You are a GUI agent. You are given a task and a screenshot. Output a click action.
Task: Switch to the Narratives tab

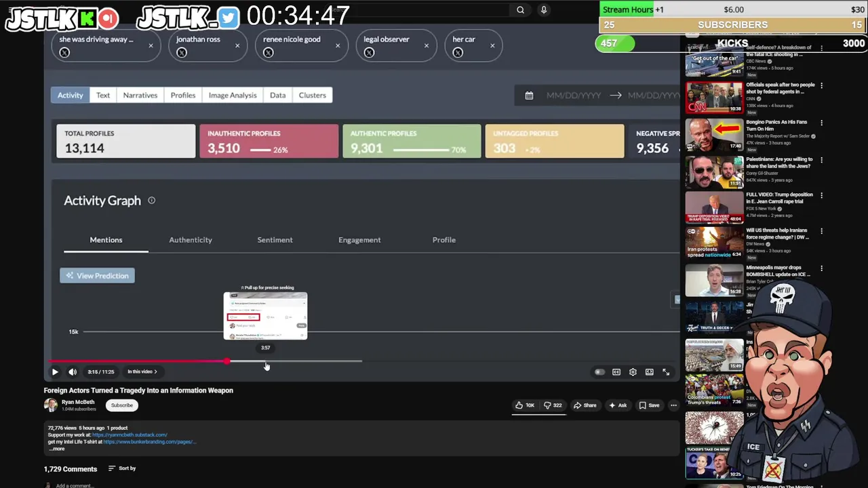(x=140, y=95)
